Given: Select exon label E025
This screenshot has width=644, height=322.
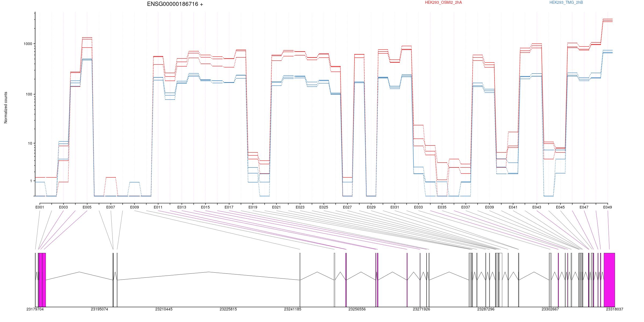Looking at the screenshot, I should [324, 207].
